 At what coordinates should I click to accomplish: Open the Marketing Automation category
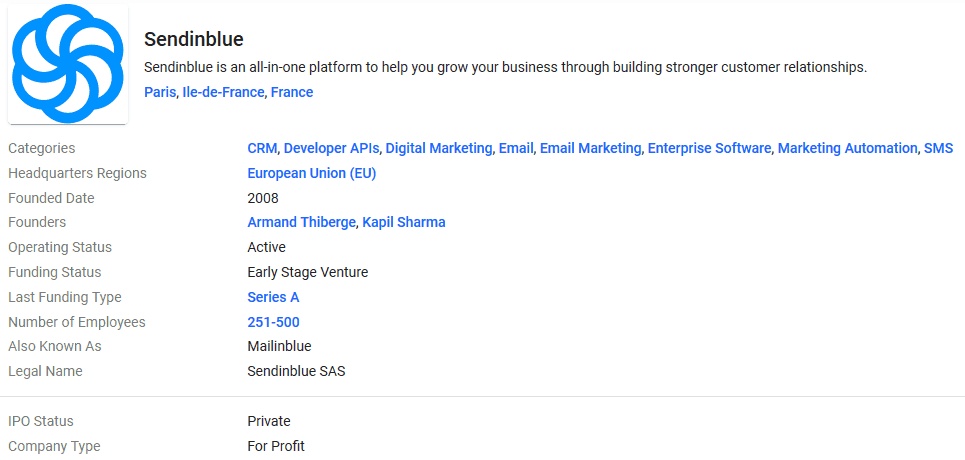[x=847, y=148]
